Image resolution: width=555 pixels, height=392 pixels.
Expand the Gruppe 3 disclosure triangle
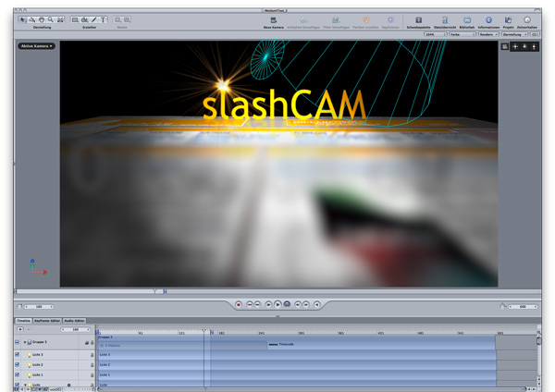tap(25, 342)
